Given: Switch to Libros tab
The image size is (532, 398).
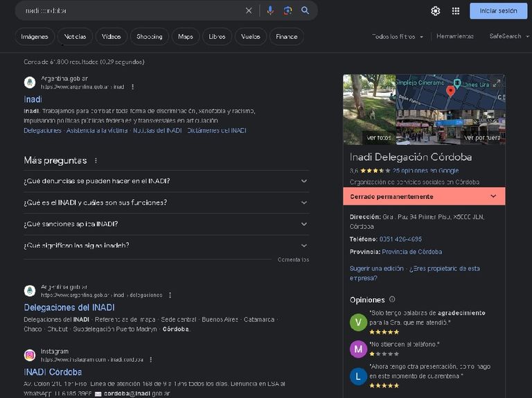Looking at the screenshot, I should 217,37.
